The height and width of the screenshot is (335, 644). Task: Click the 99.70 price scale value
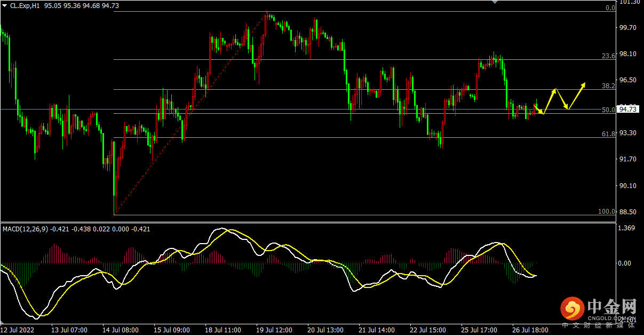click(x=627, y=28)
